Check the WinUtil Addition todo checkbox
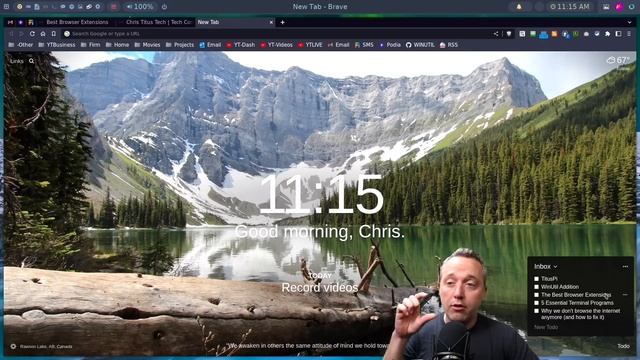This screenshot has width=640, height=360. coord(536,287)
